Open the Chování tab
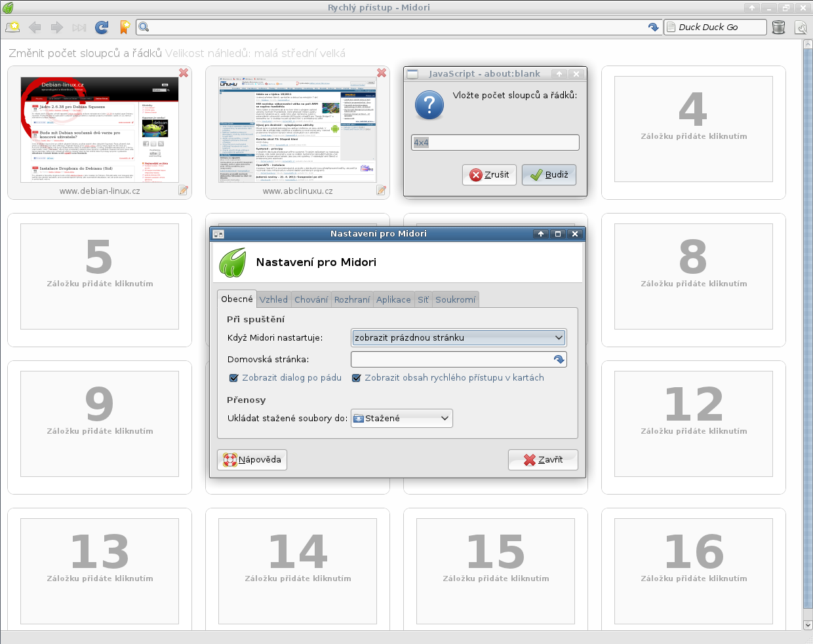 (x=311, y=299)
